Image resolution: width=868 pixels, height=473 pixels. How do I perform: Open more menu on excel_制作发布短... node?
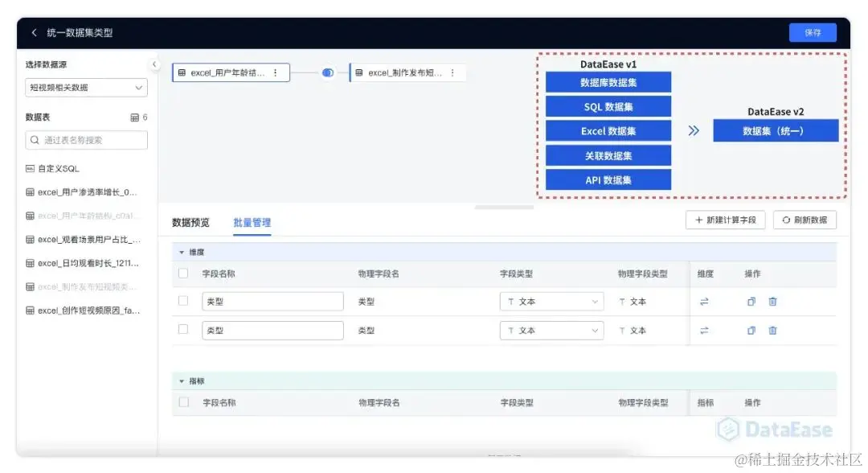[x=452, y=72]
